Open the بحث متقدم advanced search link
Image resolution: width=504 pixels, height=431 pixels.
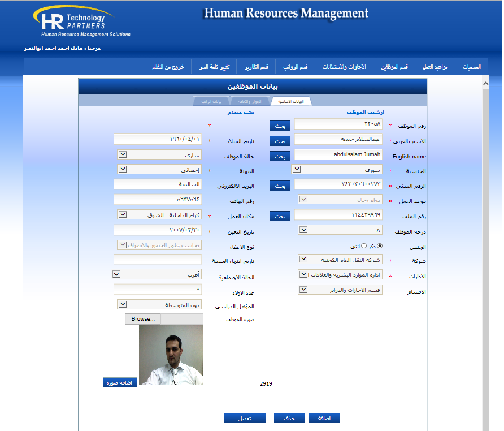[241, 113]
